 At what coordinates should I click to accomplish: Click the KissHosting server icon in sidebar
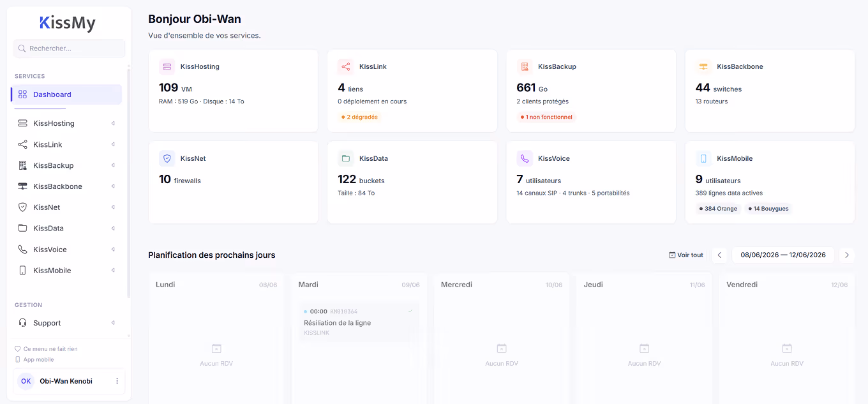click(x=22, y=123)
